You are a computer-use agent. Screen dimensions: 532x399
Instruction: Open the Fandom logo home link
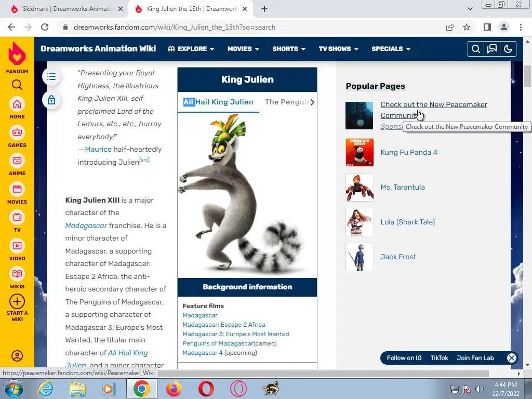coord(17,58)
